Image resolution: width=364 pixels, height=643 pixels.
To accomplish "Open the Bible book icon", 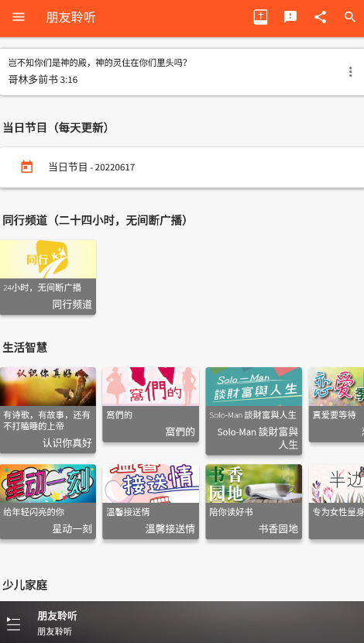I will pyautogui.click(x=260, y=17).
